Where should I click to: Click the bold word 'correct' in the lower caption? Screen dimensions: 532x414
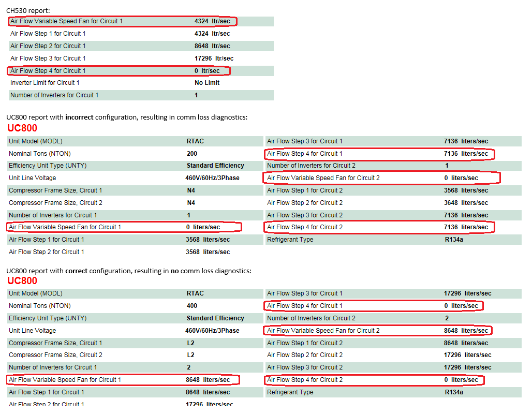[76, 271]
